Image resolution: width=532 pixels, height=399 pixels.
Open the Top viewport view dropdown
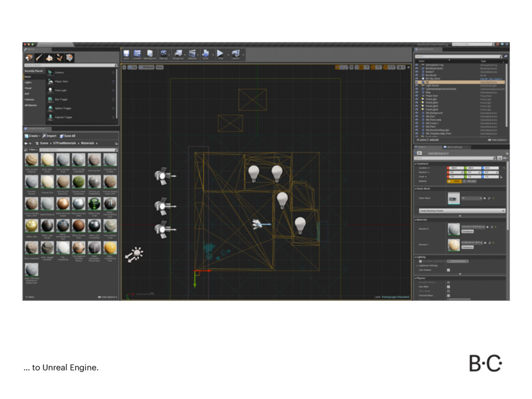132,68
